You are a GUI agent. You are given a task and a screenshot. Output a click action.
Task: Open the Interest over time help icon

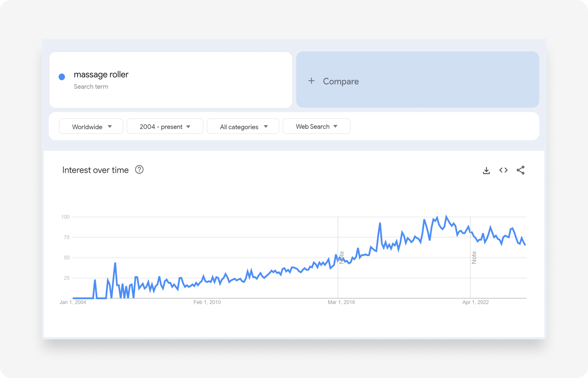(x=139, y=170)
